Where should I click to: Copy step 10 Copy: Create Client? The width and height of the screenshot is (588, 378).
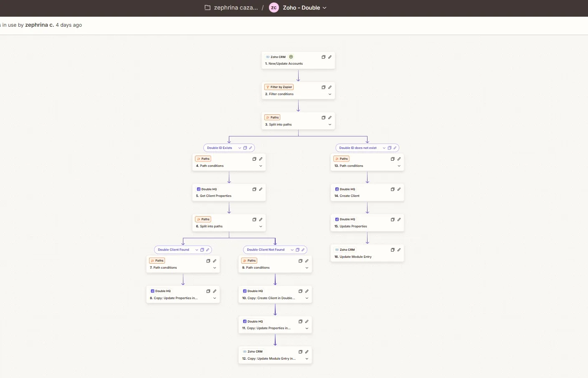[x=300, y=291]
